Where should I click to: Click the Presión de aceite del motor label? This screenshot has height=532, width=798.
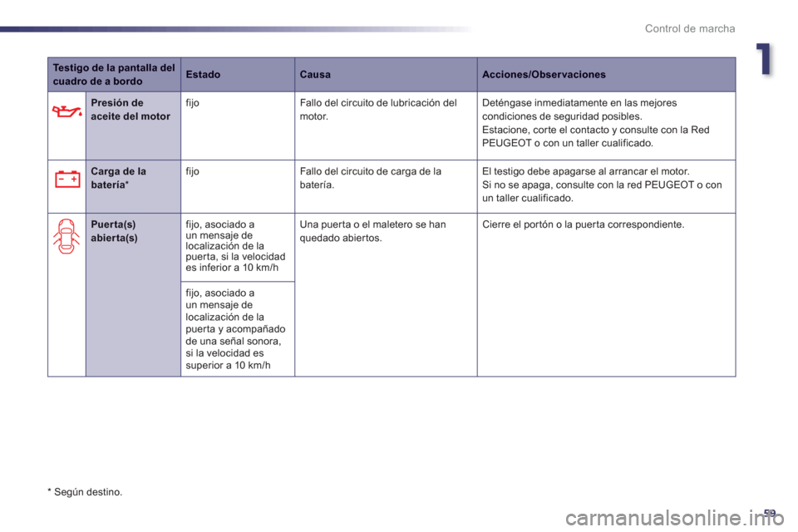[x=131, y=110]
